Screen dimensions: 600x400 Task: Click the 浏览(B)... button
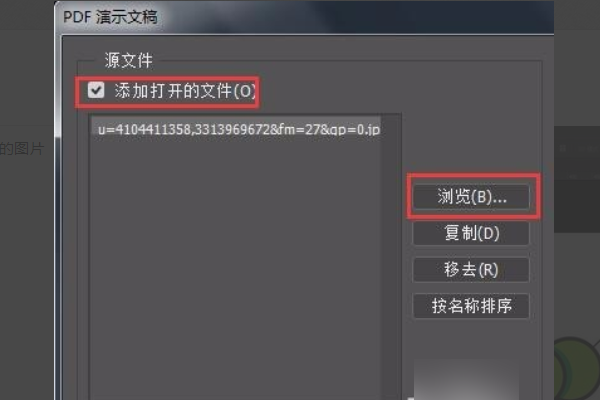471,197
